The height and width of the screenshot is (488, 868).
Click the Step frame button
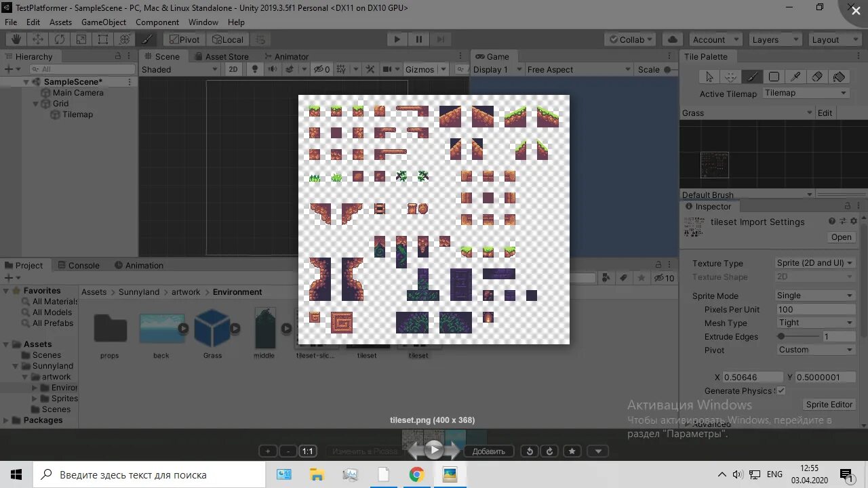441,39
